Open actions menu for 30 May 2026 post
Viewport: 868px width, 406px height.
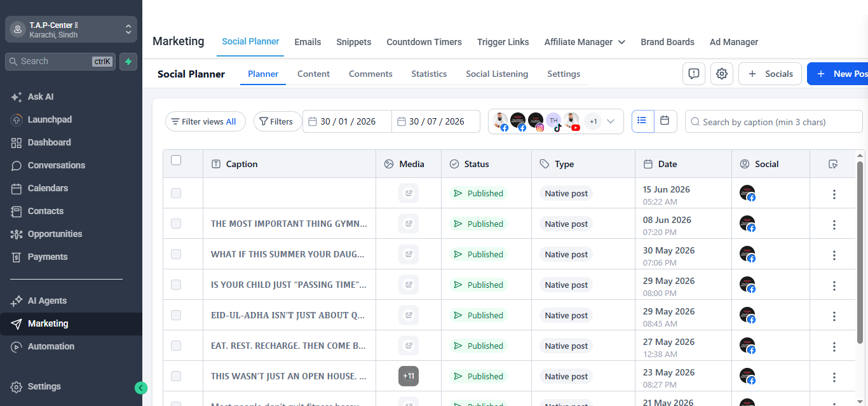pos(834,255)
